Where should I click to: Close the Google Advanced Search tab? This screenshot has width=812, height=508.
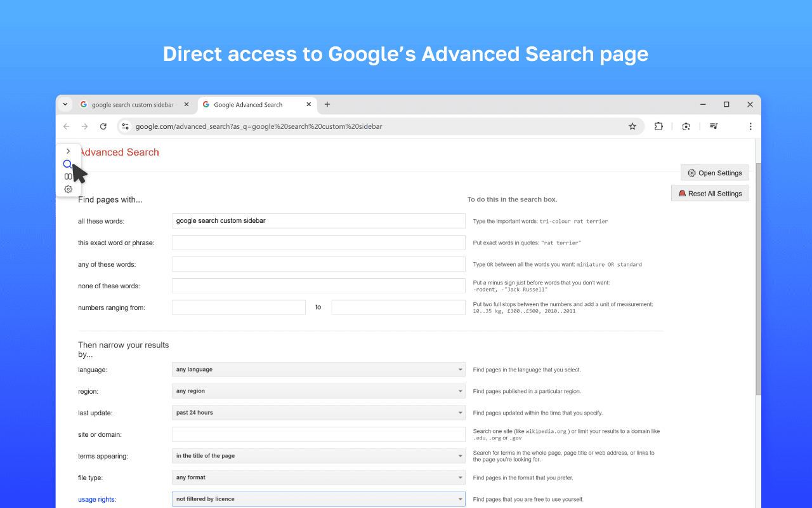(309, 104)
